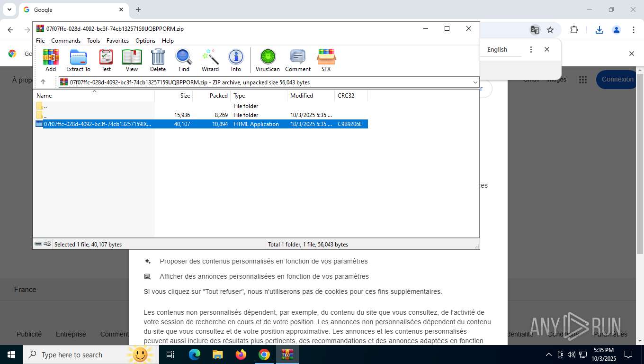Click the C9B9206E CRC32 value
The image size is (644, 364).
(x=349, y=124)
